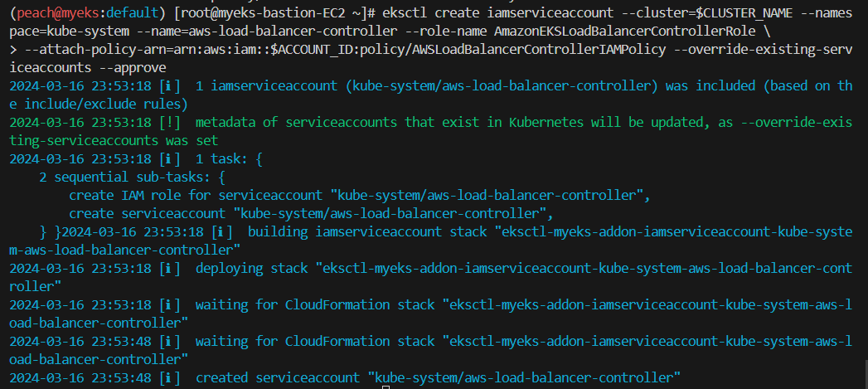The image size is (868, 389).
Task: Click the timestamp on the 'created serviceaccount' line
Action: coord(80,379)
